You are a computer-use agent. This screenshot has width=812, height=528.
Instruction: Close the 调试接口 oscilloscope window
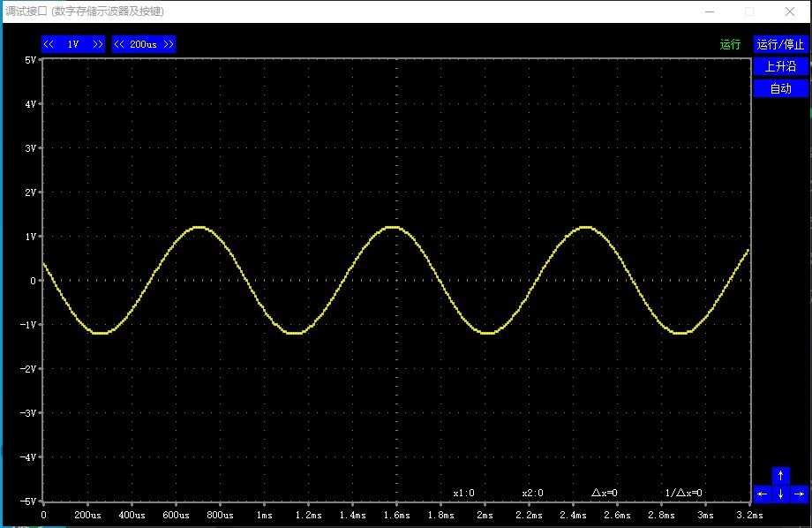[x=790, y=11]
